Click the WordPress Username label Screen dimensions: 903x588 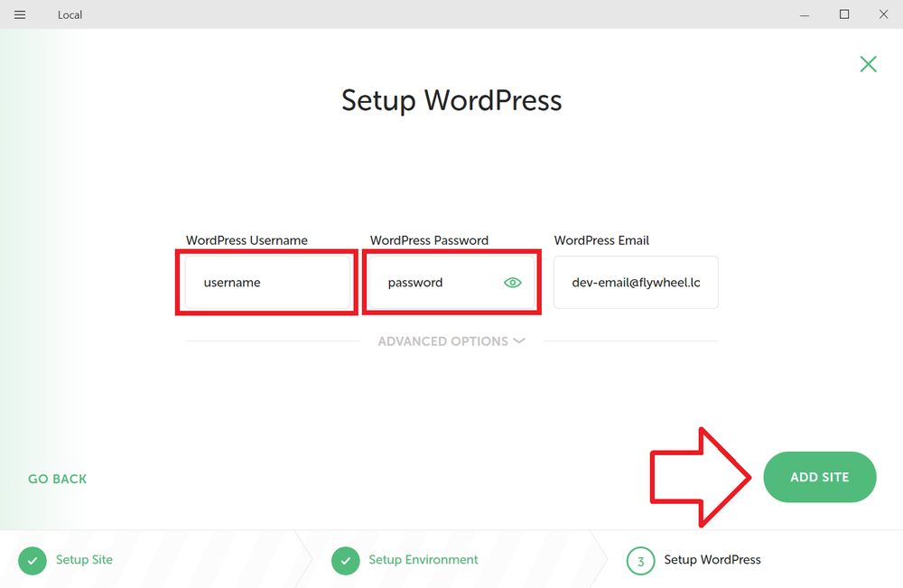(247, 240)
